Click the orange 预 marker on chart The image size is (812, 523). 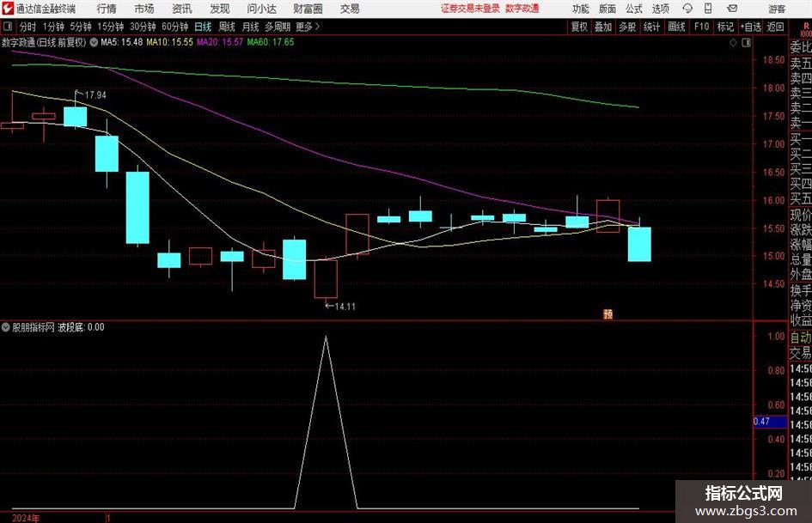(608, 313)
